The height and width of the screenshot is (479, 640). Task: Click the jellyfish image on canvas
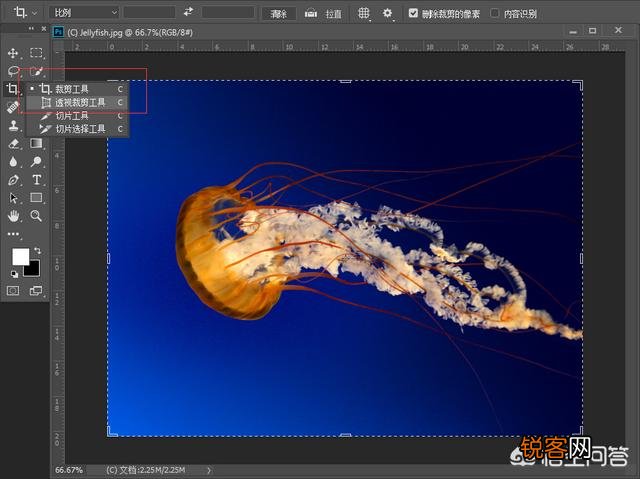345,258
